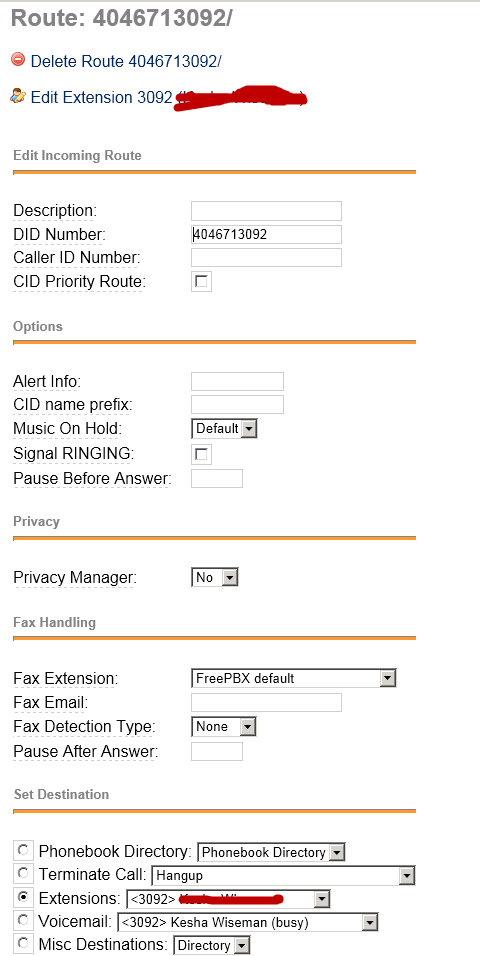Image resolution: width=480 pixels, height=956 pixels.
Task: Click the edit extension pencil icon
Action: tap(18, 96)
